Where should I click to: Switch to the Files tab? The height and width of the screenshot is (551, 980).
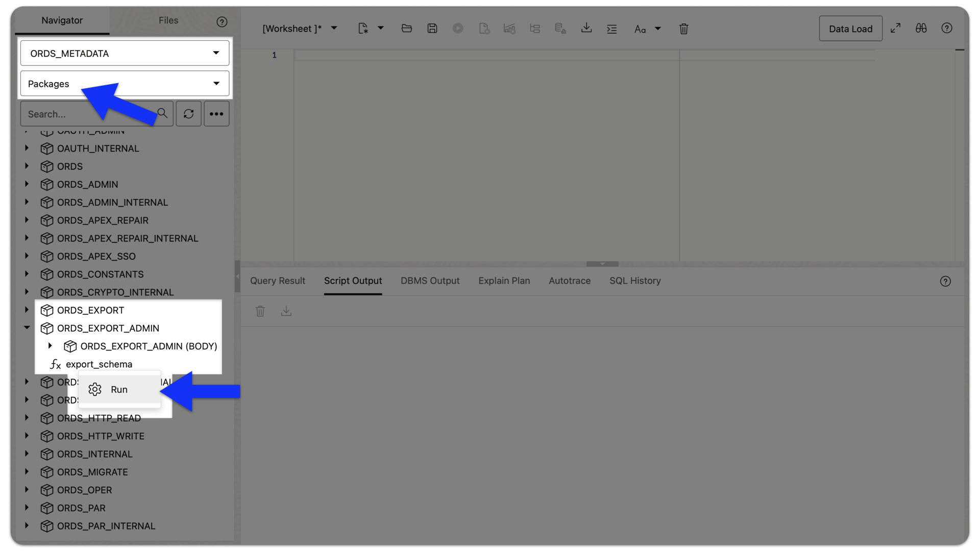pyautogui.click(x=168, y=21)
